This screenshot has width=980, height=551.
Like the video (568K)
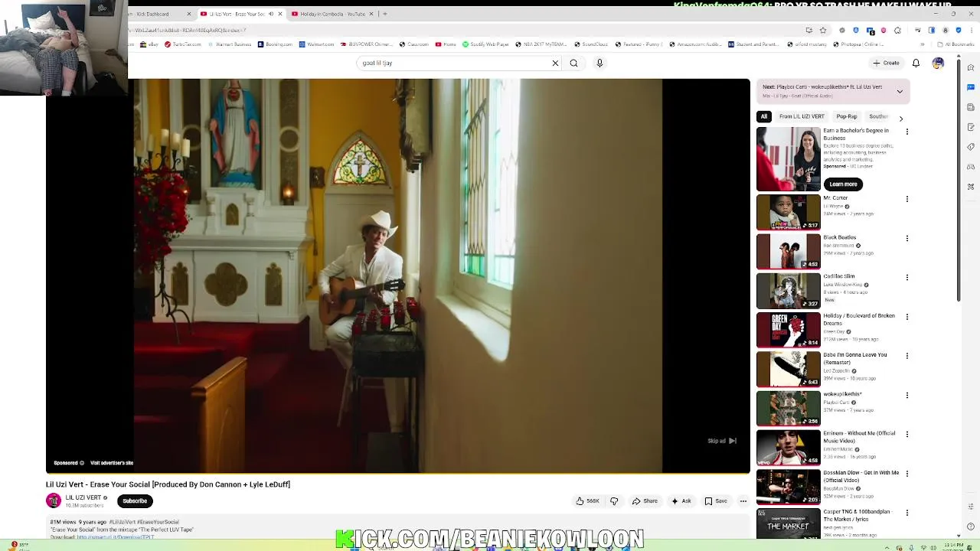pyautogui.click(x=587, y=501)
